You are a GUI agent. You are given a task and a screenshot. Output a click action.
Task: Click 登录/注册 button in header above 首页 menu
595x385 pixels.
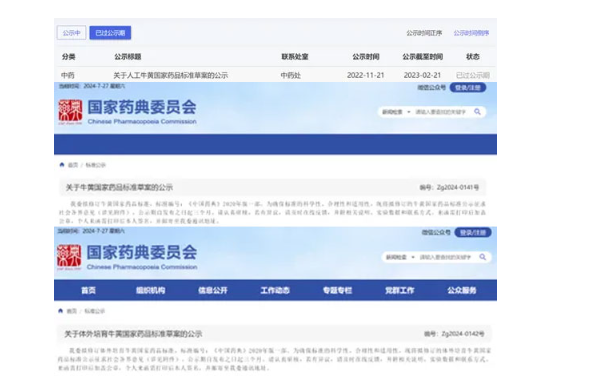473,233
